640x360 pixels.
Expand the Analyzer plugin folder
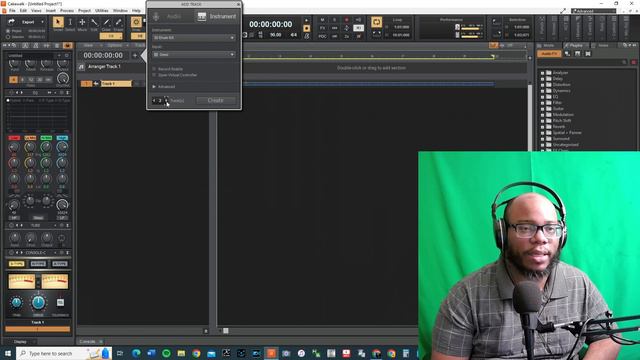pyautogui.click(x=542, y=73)
